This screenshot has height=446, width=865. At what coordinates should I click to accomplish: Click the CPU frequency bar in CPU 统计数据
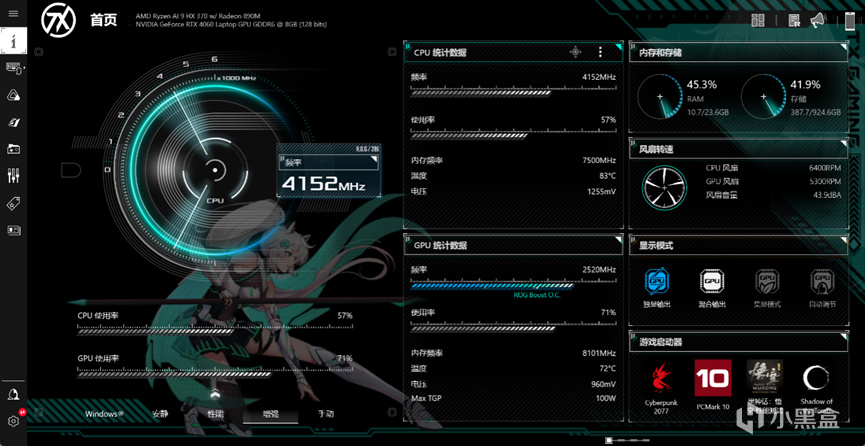513,93
